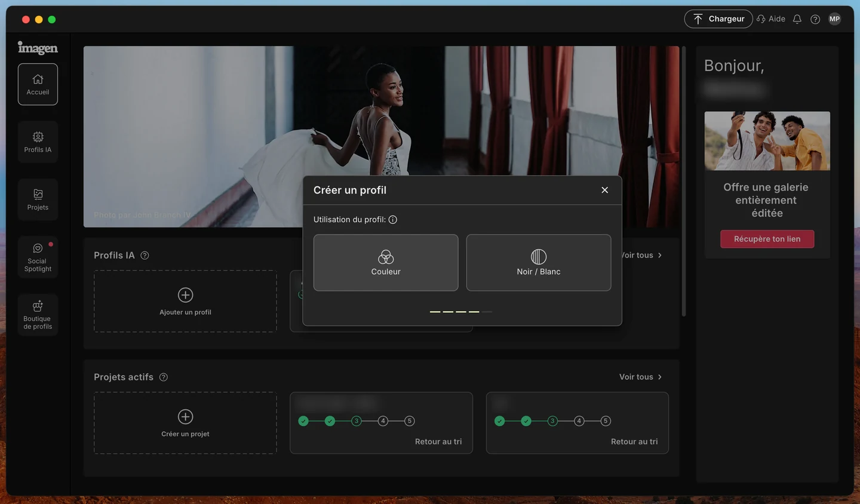
Task: Open Boutique de profils in the sidebar
Action: click(x=38, y=315)
